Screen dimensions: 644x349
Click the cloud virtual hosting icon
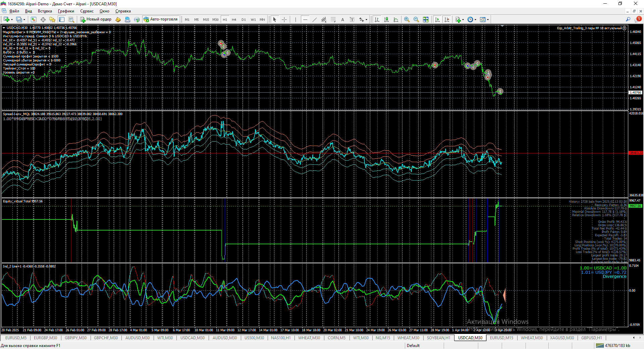pos(127,19)
